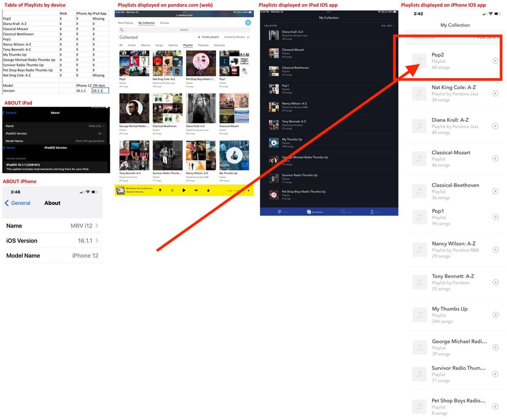Go back to General in iPhone settings
The height and width of the screenshot is (420, 507).
[x=18, y=203]
